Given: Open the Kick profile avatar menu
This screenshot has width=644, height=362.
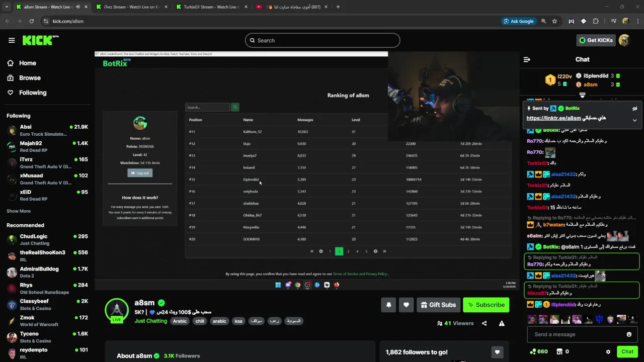Looking at the screenshot, I should (624, 40).
